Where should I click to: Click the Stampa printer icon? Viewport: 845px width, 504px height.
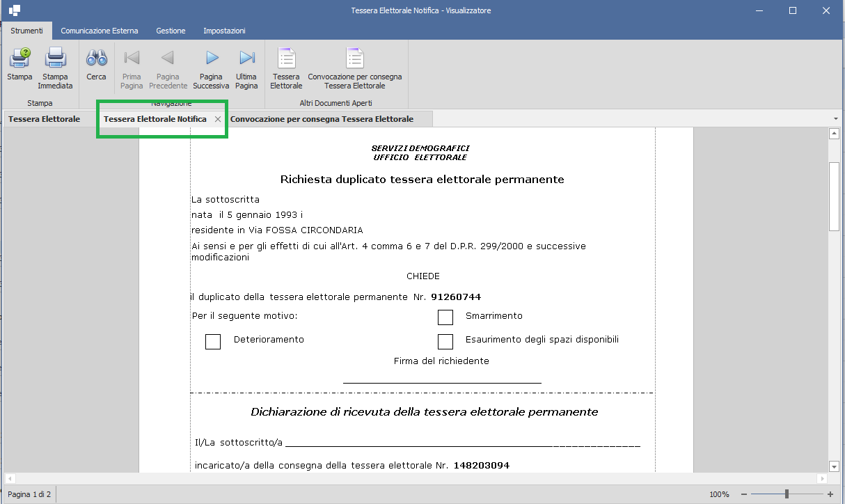(19, 58)
